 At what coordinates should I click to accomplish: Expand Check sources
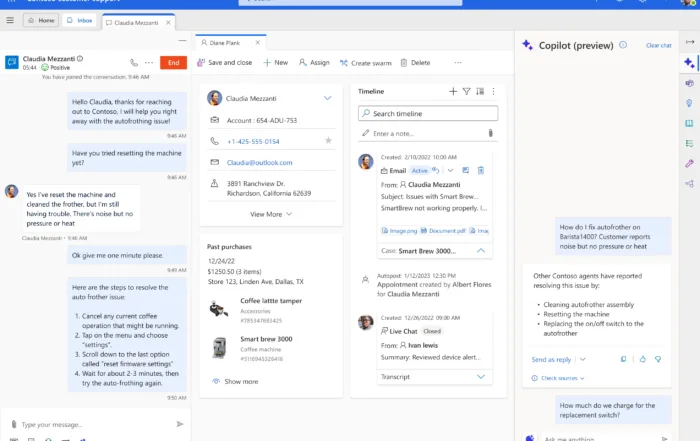pyautogui.click(x=558, y=378)
